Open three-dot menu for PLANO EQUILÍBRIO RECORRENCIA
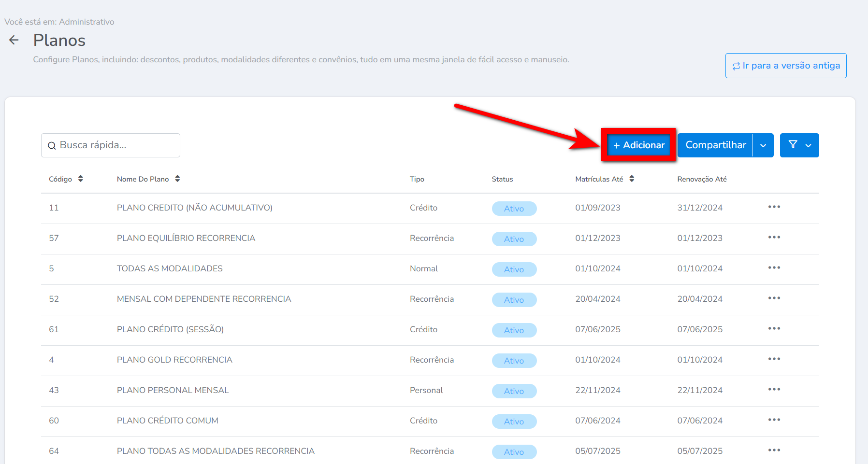Viewport: 868px width, 464px height. [774, 238]
